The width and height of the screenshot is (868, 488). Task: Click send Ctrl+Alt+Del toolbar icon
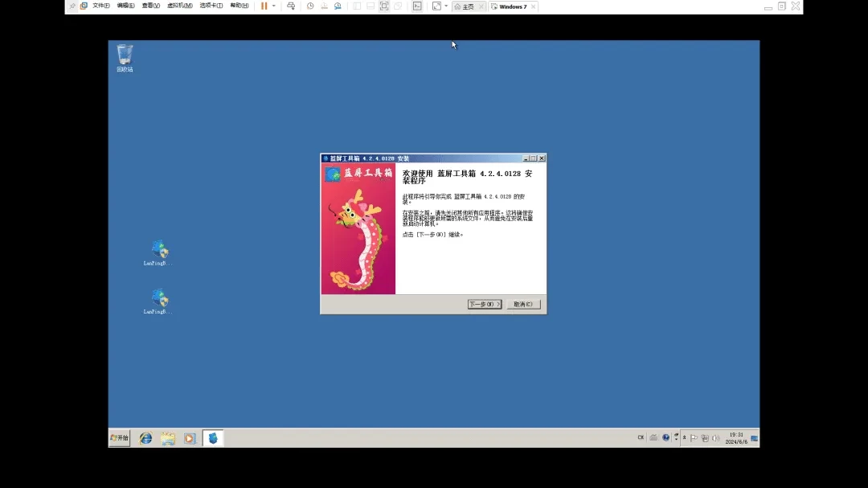click(x=291, y=6)
